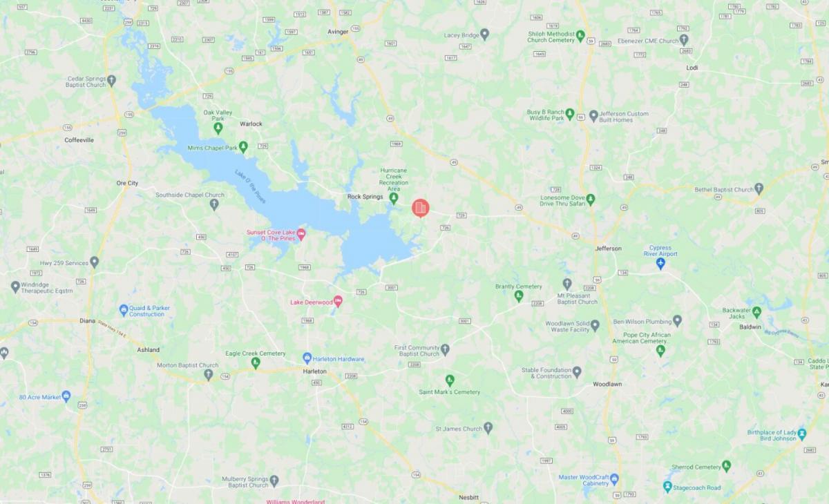Image resolution: width=829 pixels, height=504 pixels.
Task: Click the red selected location marker
Action: 421,208
